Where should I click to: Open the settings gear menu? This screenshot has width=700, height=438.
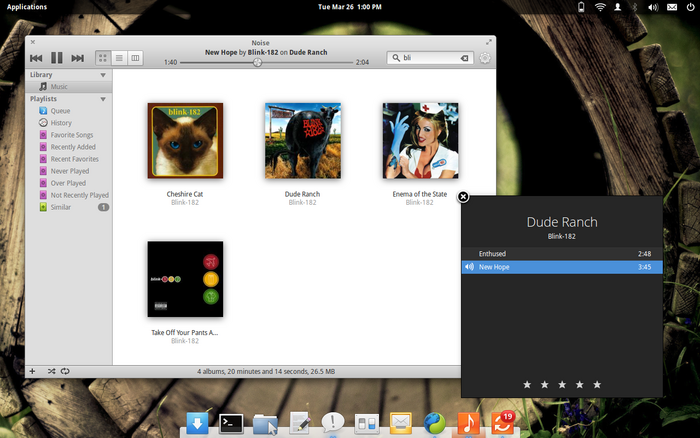pos(485,58)
